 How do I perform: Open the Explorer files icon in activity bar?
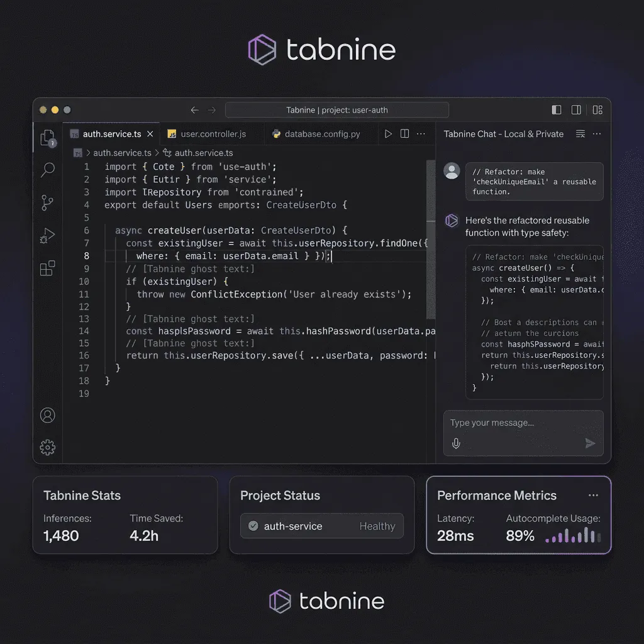[x=48, y=138]
